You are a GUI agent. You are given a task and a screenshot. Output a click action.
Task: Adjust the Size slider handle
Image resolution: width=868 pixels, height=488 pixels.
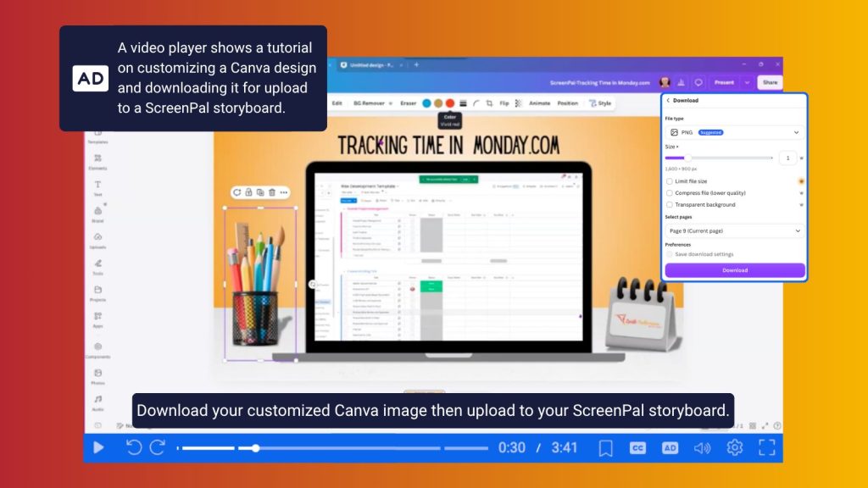click(688, 158)
